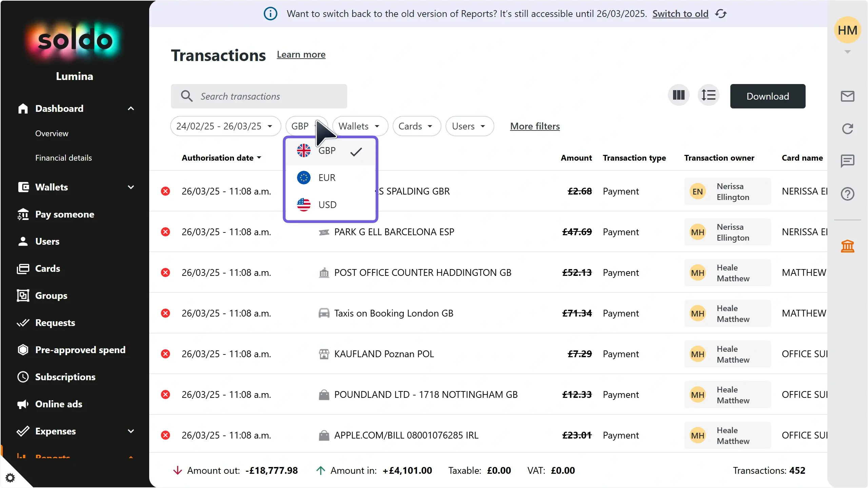Click the orange bank icon on right sidebar
Image resolution: width=868 pixels, height=488 pixels.
tap(847, 246)
